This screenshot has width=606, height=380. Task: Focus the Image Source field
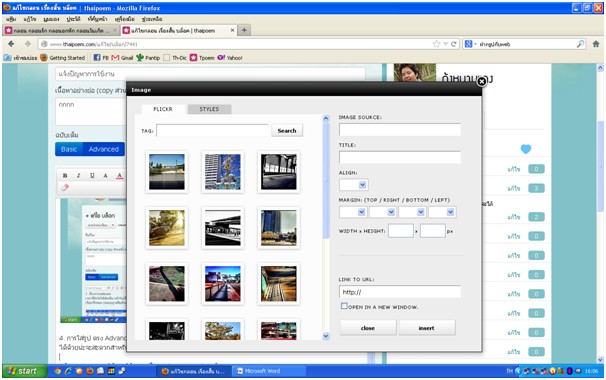point(400,130)
